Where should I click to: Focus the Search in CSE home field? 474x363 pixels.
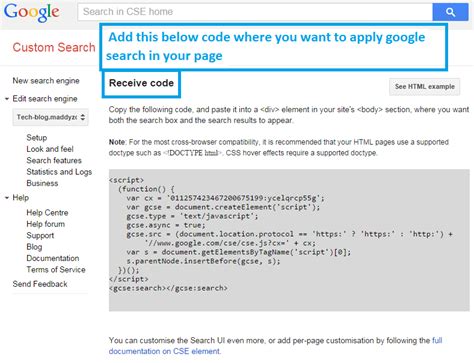255,12
